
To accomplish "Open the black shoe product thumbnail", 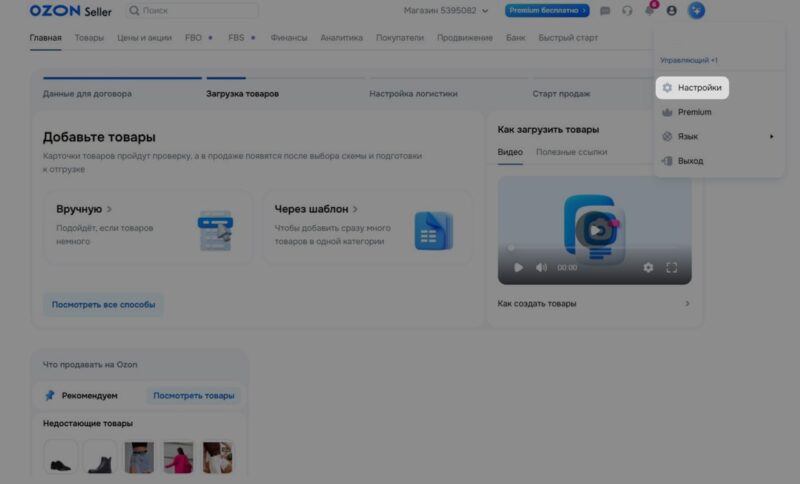I will tap(61, 457).
